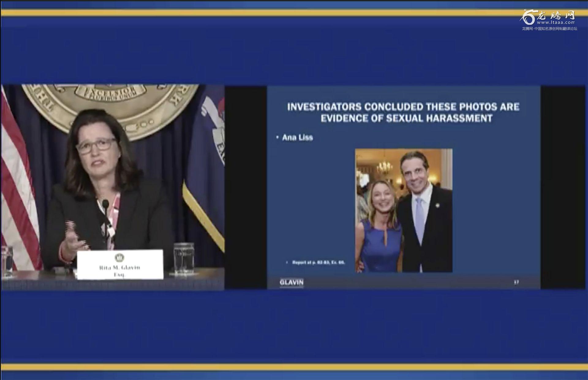Click the slide title about investigators' conclusion
The width and height of the screenshot is (588, 380).
[x=403, y=112]
